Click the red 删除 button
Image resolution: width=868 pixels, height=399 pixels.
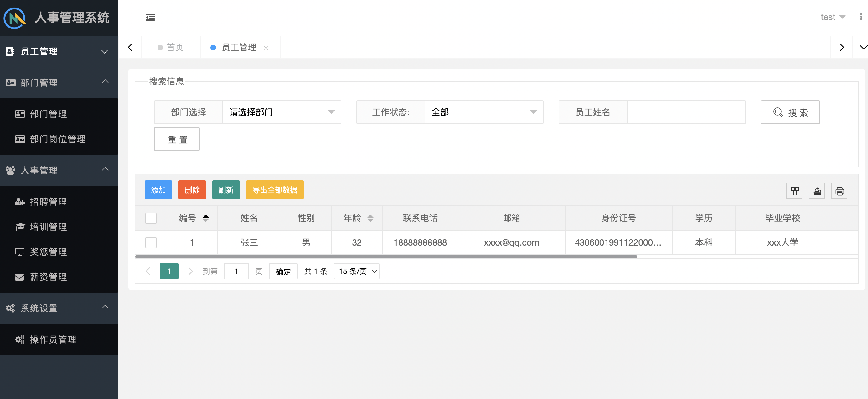(192, 190)
